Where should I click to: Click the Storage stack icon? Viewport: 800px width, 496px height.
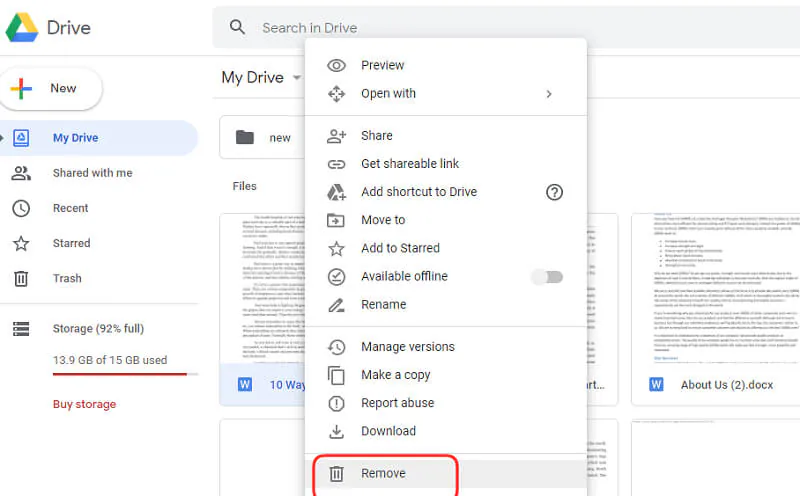point(21,329)
